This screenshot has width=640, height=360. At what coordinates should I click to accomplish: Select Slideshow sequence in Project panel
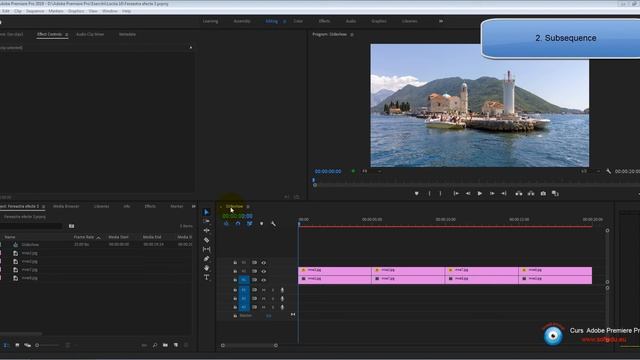coord(30,244)
